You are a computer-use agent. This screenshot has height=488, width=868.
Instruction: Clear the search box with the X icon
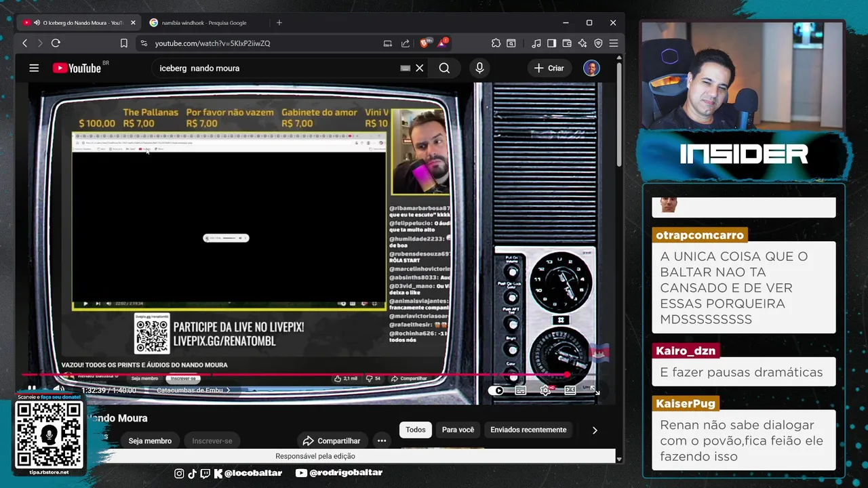click(x=420, y=68)
